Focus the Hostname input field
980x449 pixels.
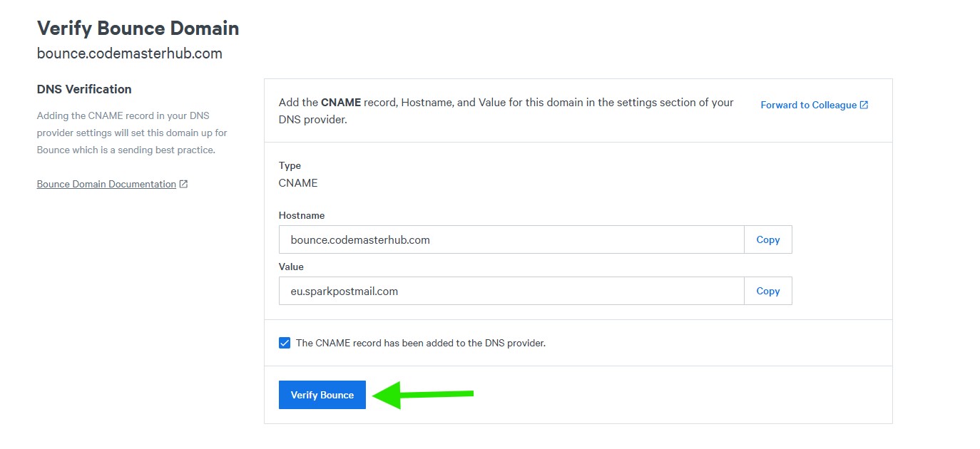[x=511, y=239]
